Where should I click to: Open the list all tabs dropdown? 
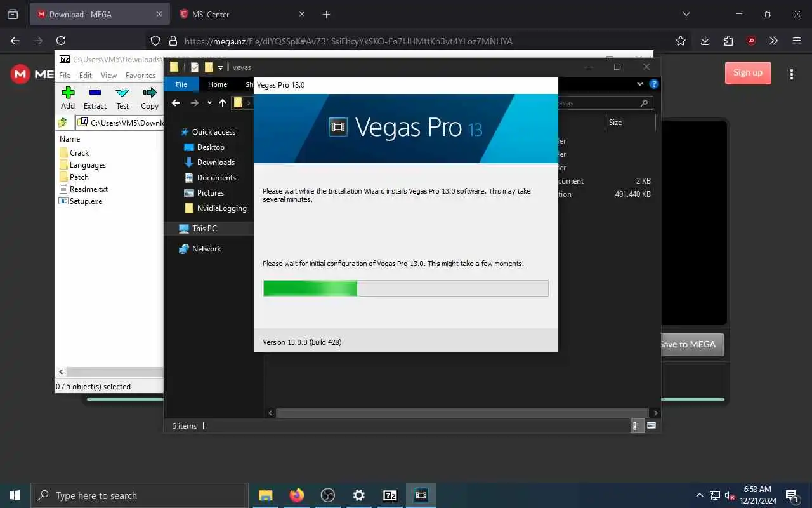click(686, 14)
